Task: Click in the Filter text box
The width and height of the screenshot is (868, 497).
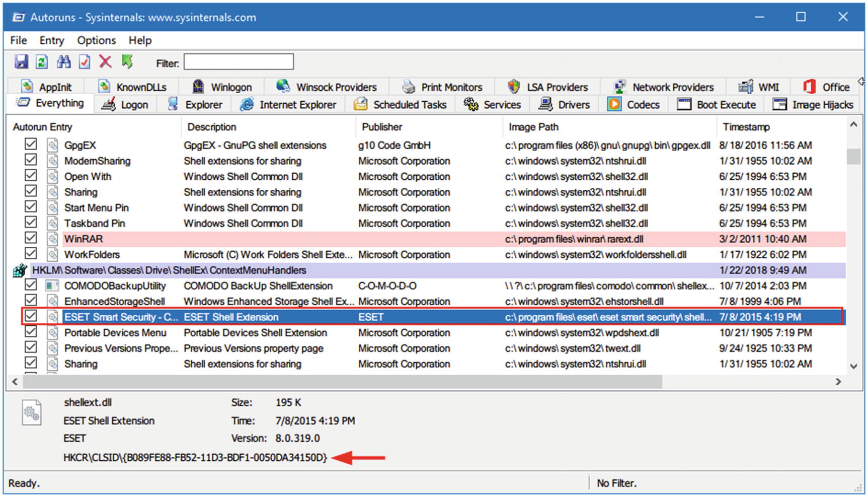Action: pos(239,62)
